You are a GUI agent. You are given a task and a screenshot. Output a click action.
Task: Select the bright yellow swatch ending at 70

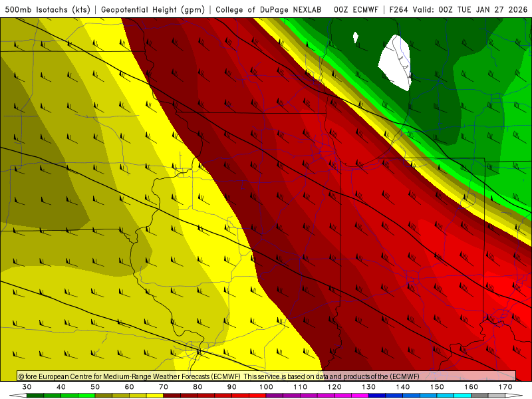155,396
